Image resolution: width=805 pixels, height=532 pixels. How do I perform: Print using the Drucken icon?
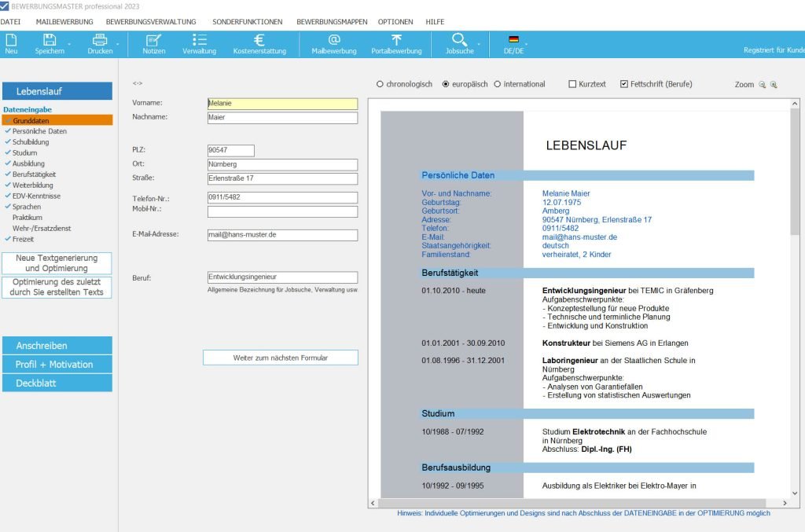pyautogui.click(x=100, y=43)
